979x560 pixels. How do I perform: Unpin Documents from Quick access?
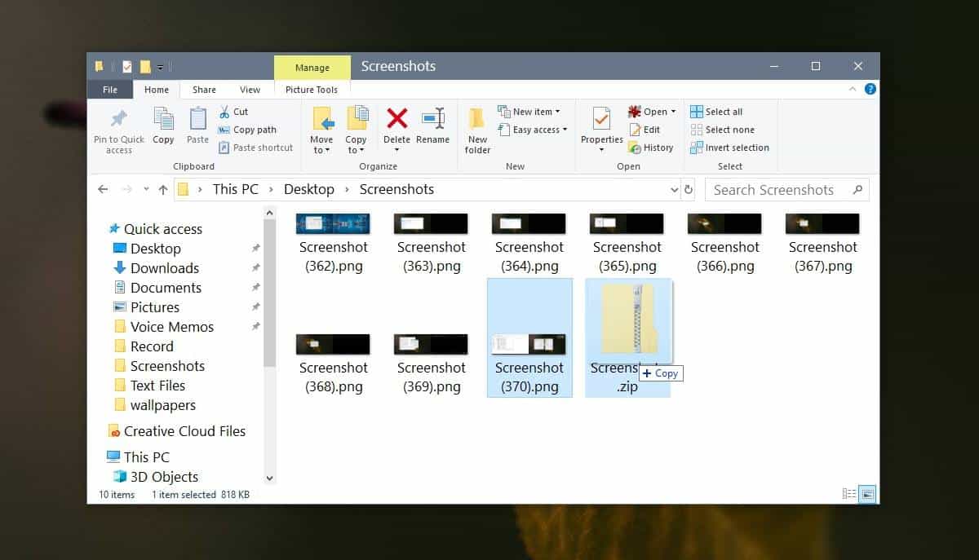coord(255,287)
